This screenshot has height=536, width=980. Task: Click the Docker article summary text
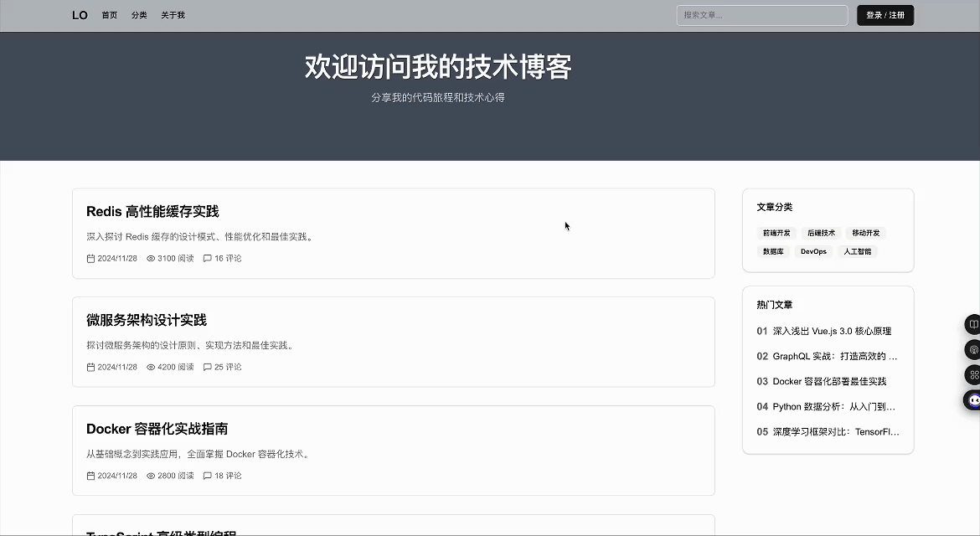coord(199,454)
